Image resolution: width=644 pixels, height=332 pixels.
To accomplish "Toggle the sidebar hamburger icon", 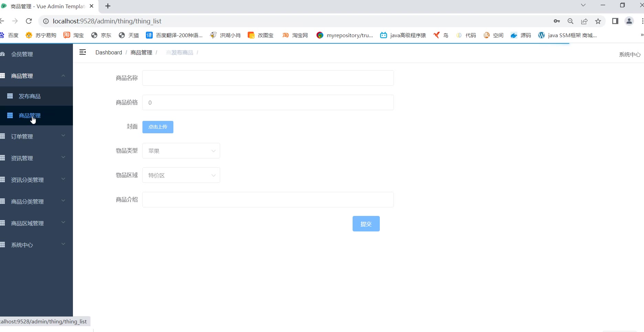I will 83,52.
